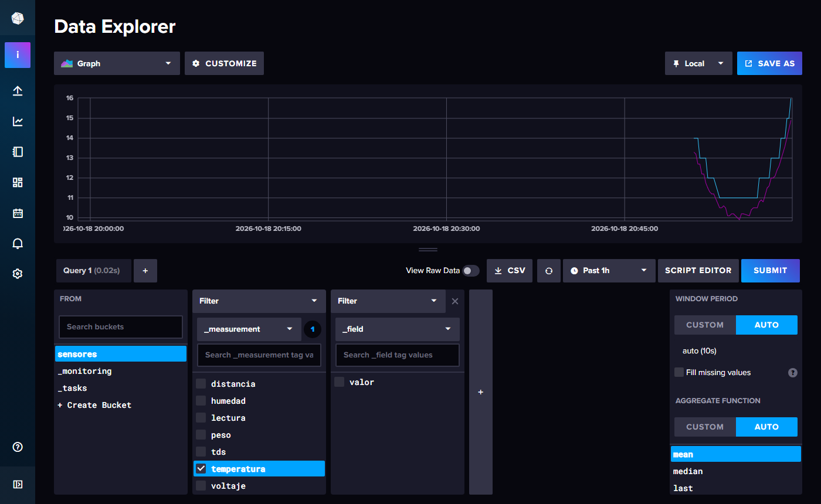This screenshot has height=504, width=821.
Task: Collapse the navigation sidebar toggle icon
Action: tap(18, 484)
